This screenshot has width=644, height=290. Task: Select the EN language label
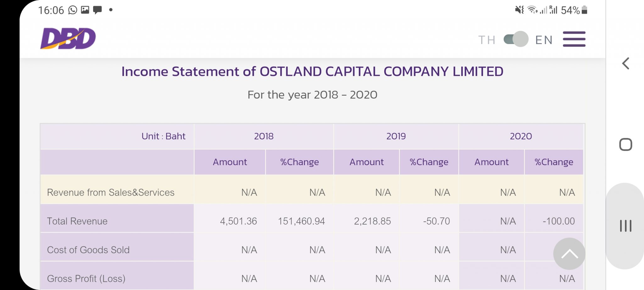tap(544, 40)
